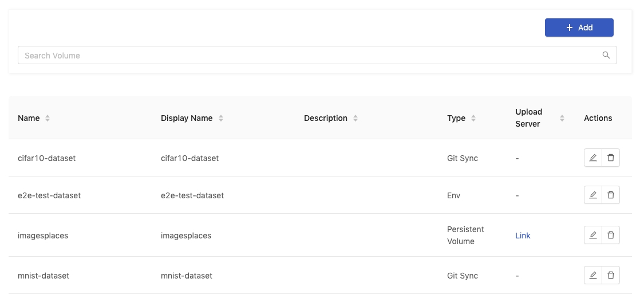Sort table by Name column

point(48,119)
